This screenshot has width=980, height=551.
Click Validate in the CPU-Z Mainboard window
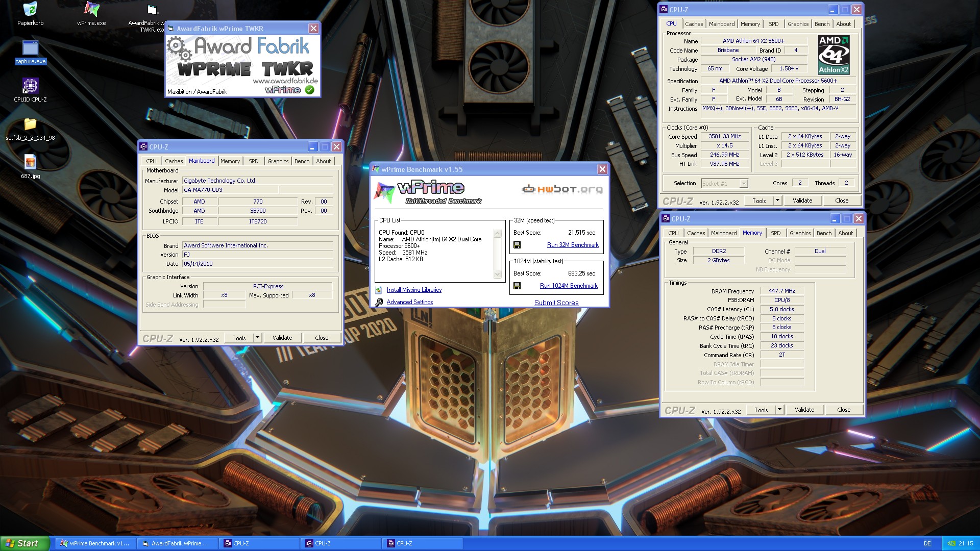(282, 338)
